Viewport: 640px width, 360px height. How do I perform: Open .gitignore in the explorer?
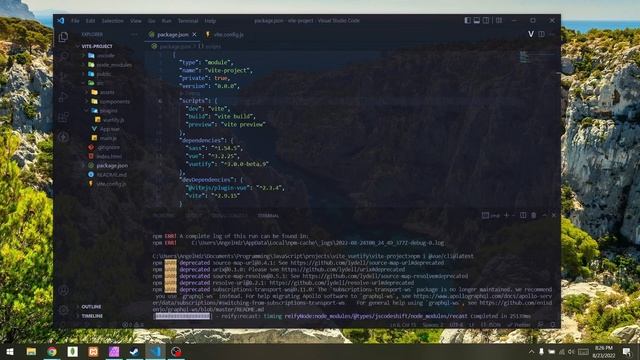click(x=108, y=147)
